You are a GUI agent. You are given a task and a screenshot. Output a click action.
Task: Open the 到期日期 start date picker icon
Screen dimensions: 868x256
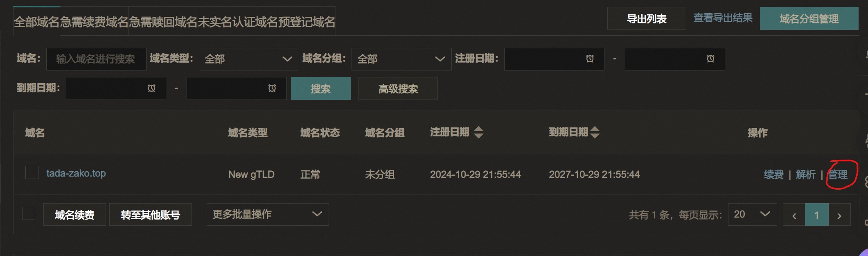pyautogui.click(x=151, y=88)
